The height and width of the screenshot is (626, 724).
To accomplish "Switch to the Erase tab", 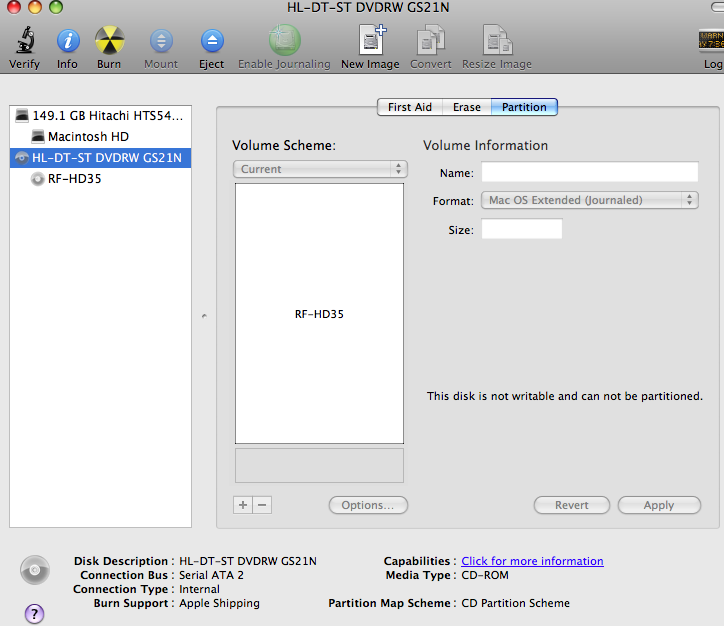I will coord(466,107).
